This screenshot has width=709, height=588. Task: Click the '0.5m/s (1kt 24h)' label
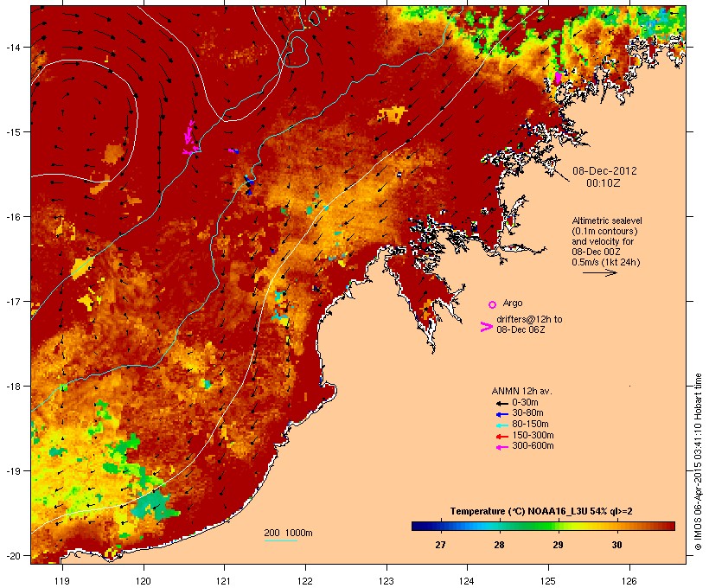click(x=606, y=262)
